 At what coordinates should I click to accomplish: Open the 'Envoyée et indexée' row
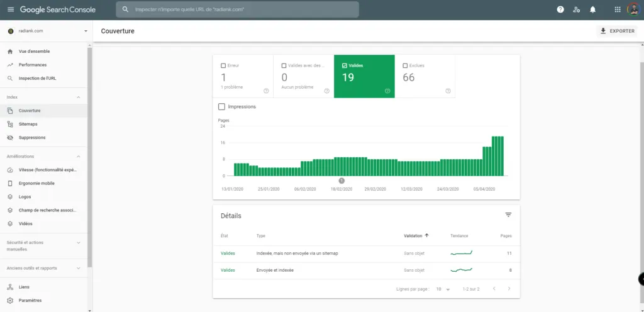pos(367,270)
